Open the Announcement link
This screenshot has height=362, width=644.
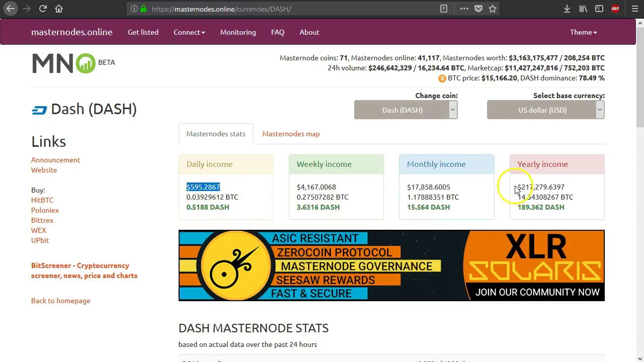[55, 160]
